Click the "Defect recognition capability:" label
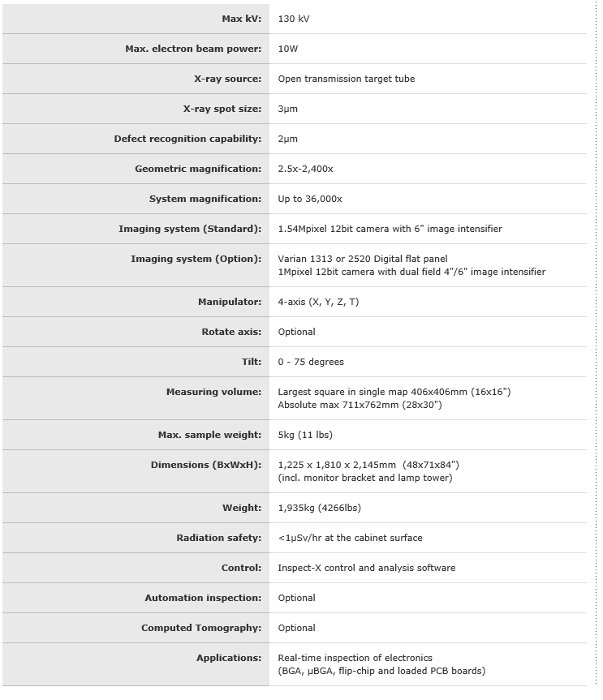 click(187, 139)
